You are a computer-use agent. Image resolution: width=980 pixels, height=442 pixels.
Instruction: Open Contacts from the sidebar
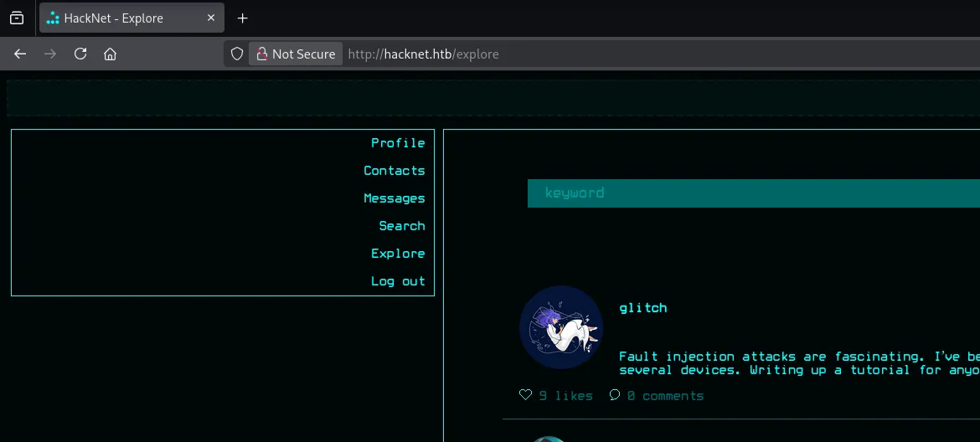[x=394, y=171]
